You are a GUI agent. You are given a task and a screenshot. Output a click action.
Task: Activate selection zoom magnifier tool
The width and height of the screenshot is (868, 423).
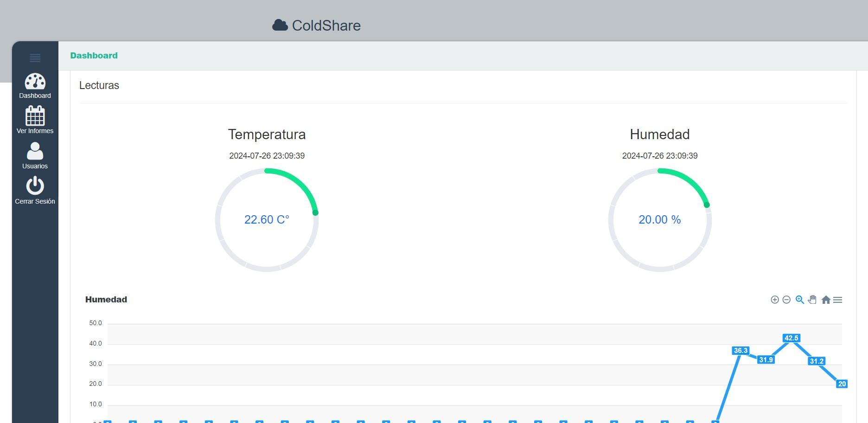point(799,300)
